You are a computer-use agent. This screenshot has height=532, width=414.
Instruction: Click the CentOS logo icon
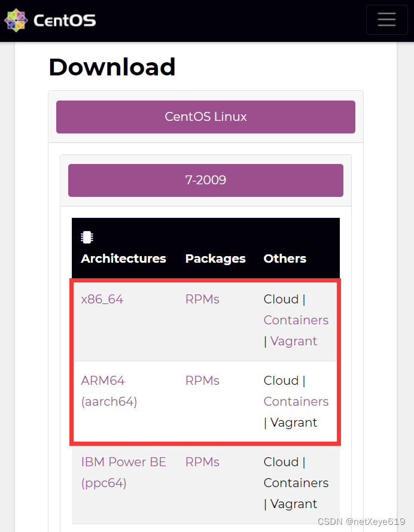coord(16,20)
